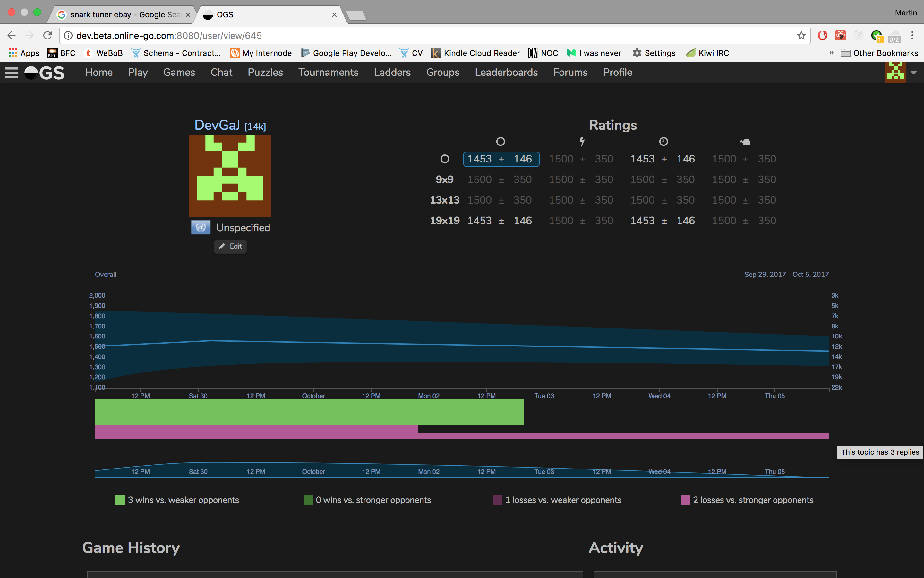Click losses vs weaker opponents swatch
924x578 pixels.
click(x=498, y=500)
